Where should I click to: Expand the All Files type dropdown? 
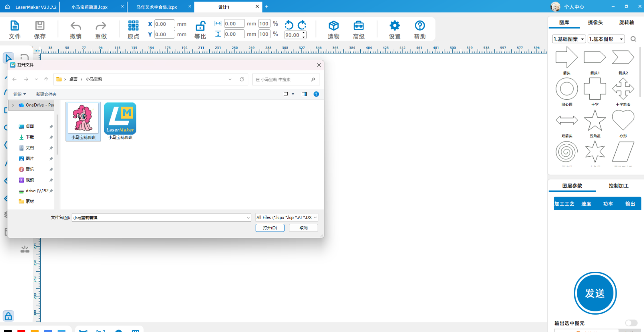pyautogui.click(x=287, y=217)
